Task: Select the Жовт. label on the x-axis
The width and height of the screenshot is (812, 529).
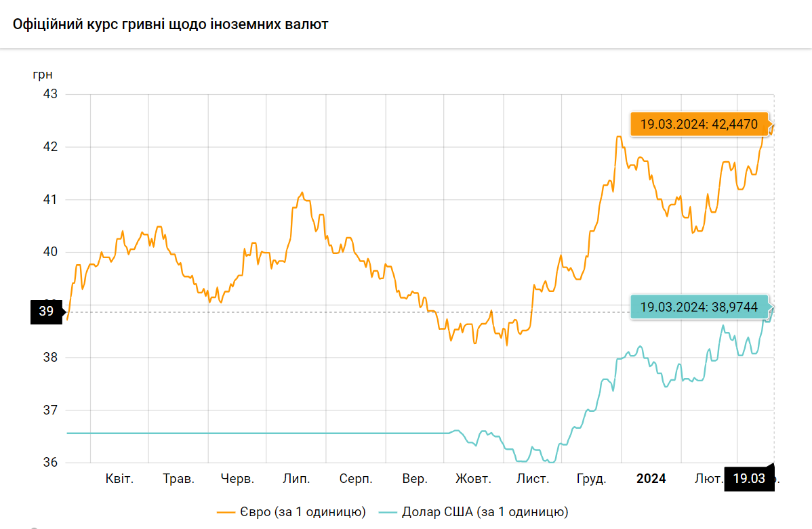Action: click(x=473, y=479)
